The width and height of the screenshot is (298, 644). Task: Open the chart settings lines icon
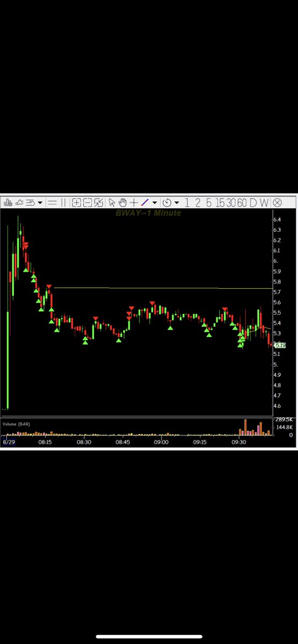31,202
